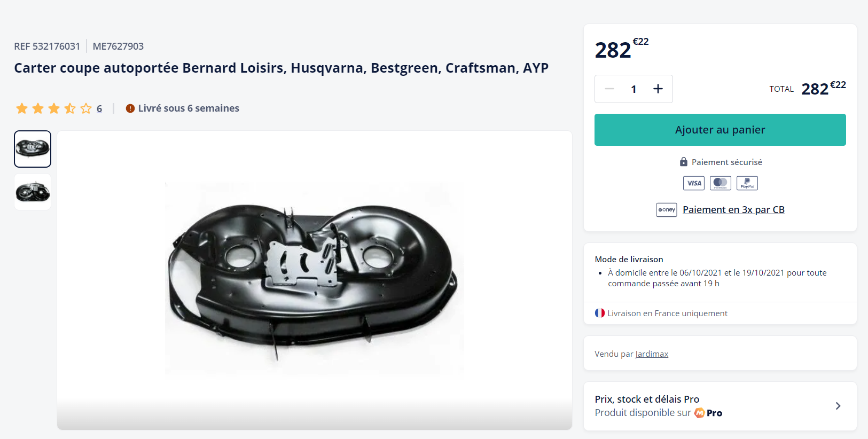The width and height of the screenshot is (868, 439).
Task: Open Paiement en 3x par CB link
Action: click(733, 210)
